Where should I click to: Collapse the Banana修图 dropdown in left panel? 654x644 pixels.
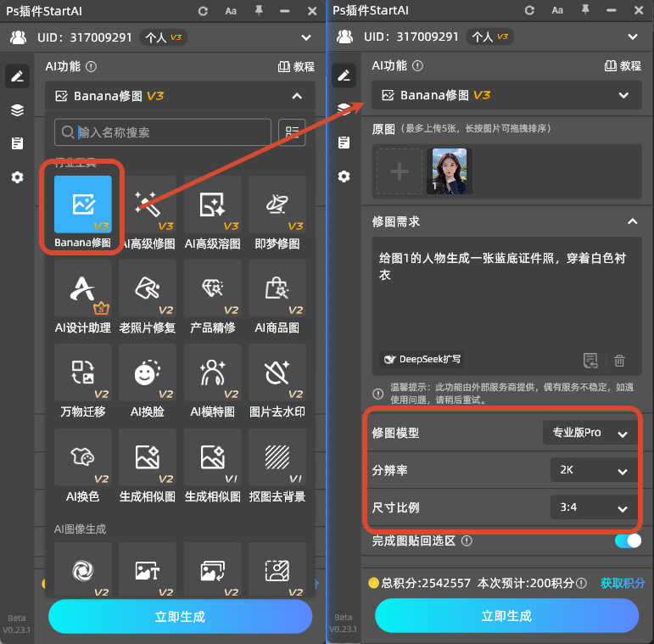pyautogui.click(x=297, y=97)
